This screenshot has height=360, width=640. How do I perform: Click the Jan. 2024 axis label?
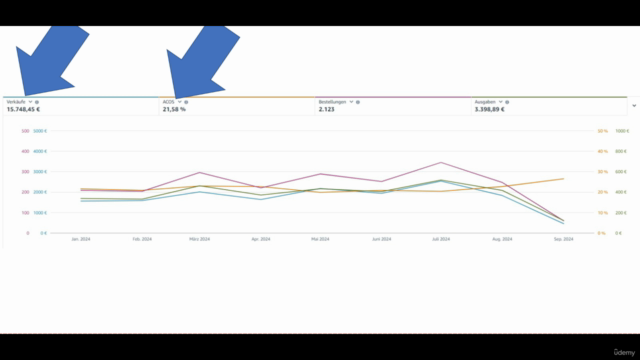(x=81, y=239)
